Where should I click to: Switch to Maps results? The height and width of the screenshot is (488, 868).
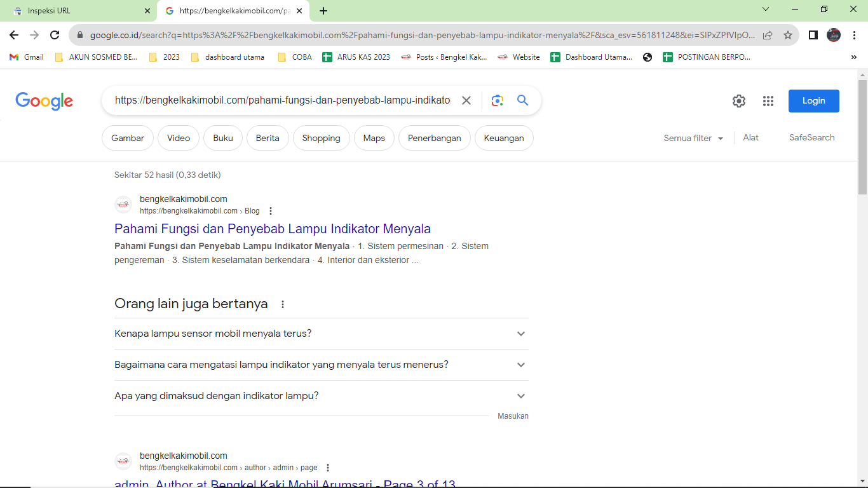(374, 138)
